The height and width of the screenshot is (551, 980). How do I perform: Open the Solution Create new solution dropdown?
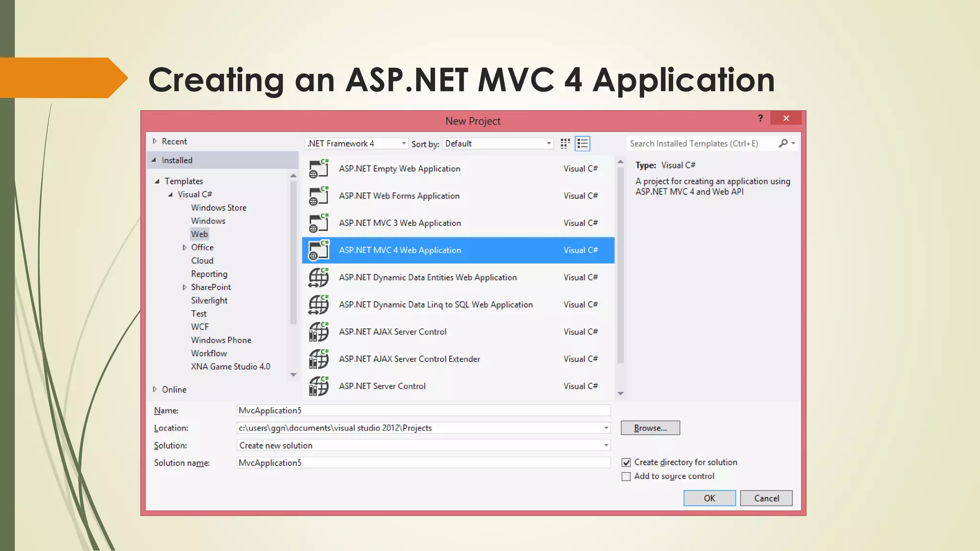click(606, 445)
